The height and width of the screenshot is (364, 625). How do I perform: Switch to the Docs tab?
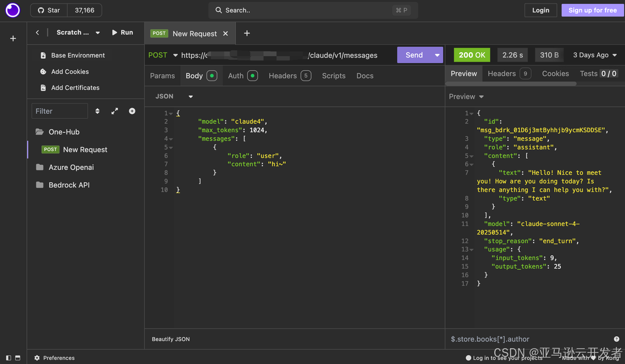tap(365, 76)
